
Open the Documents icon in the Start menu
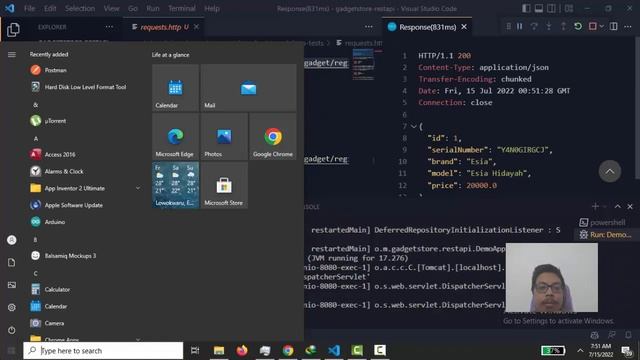click(12, 262)
